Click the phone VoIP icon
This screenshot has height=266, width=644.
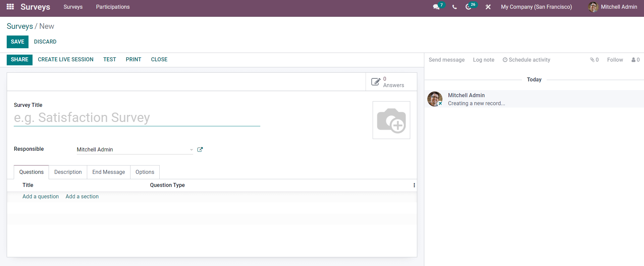(x=454, y=7)
